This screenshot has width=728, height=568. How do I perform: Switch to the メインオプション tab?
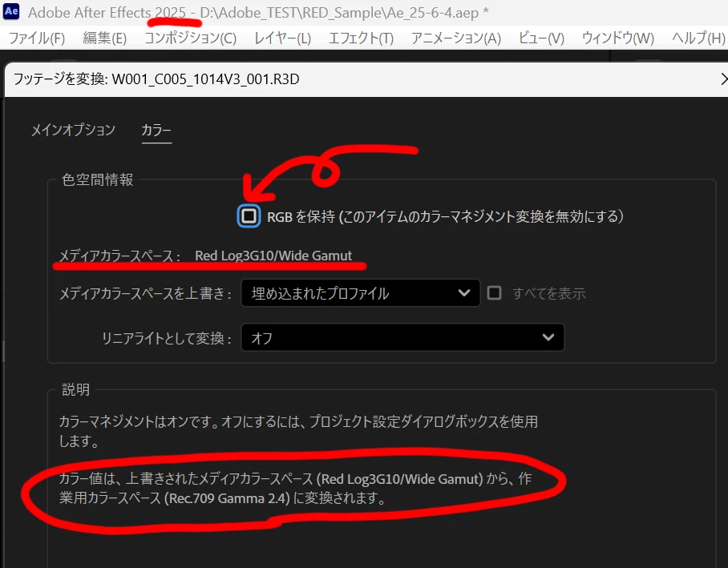73,130
